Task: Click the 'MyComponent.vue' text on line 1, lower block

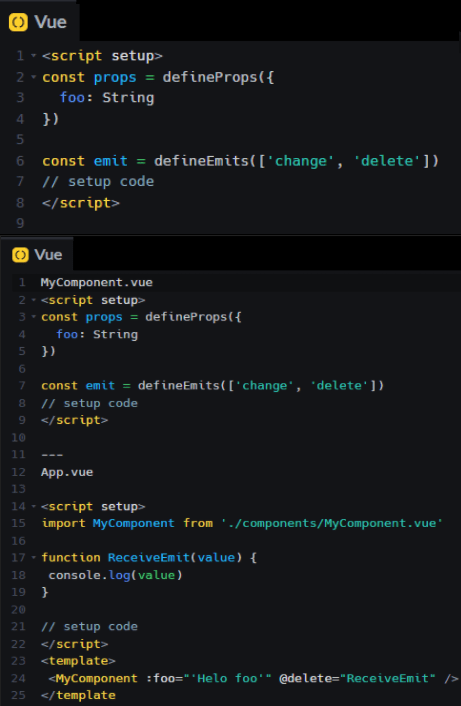Action: pyautogui.click(x=97, y=282)
